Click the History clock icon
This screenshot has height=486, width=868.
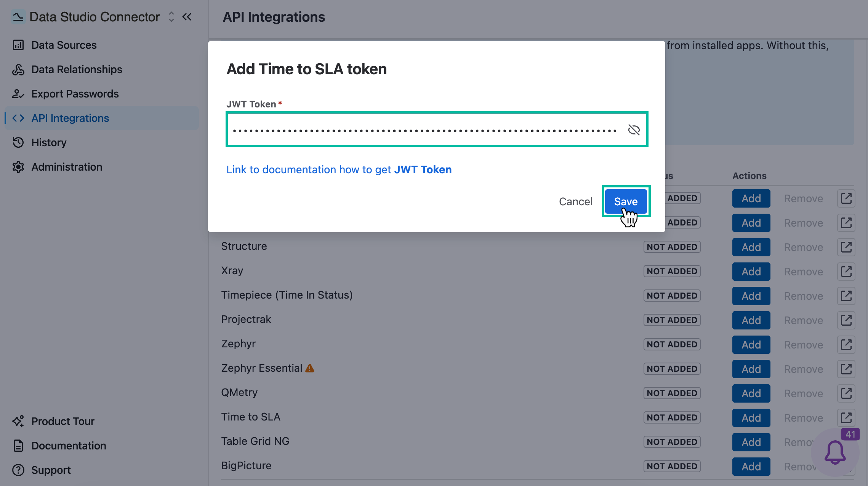(x=18, y=142)
